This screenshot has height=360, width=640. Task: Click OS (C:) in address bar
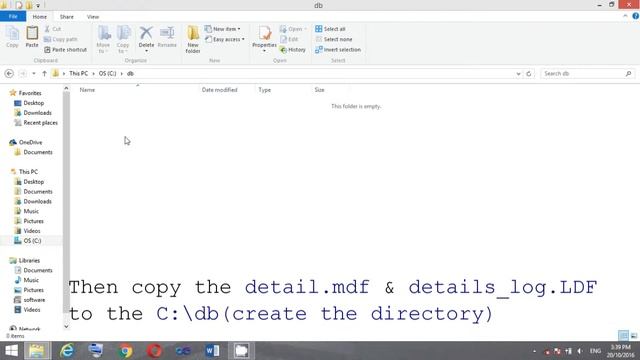click(107, 73)
